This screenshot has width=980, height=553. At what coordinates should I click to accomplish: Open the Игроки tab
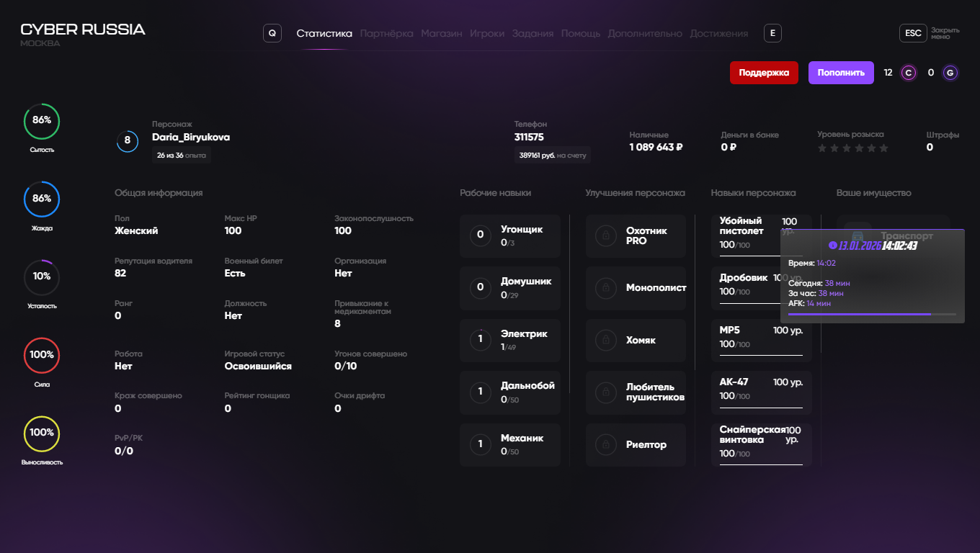coord(487,33)
